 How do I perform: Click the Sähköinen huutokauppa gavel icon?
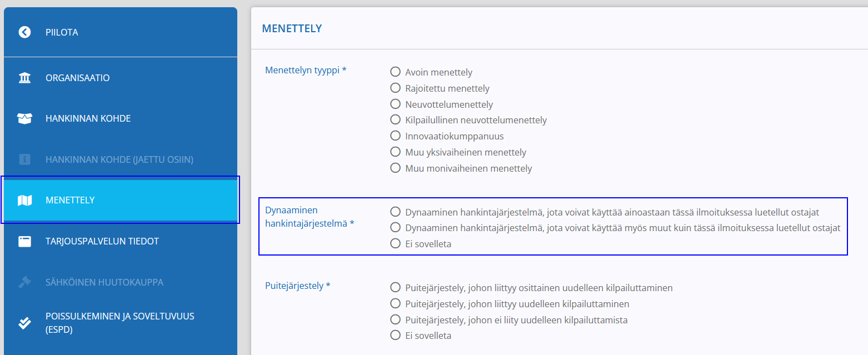point(24,282)
